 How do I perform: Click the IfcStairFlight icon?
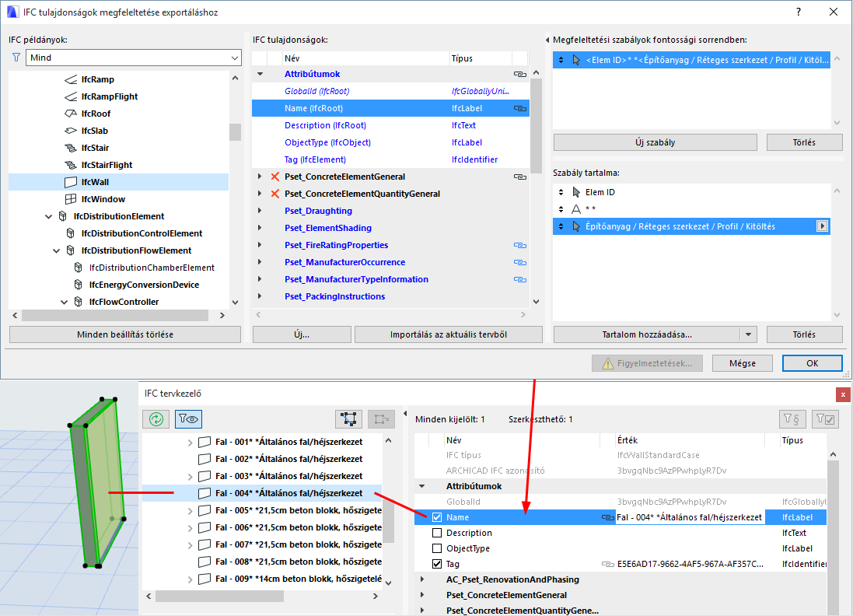[x=71, y=165]
